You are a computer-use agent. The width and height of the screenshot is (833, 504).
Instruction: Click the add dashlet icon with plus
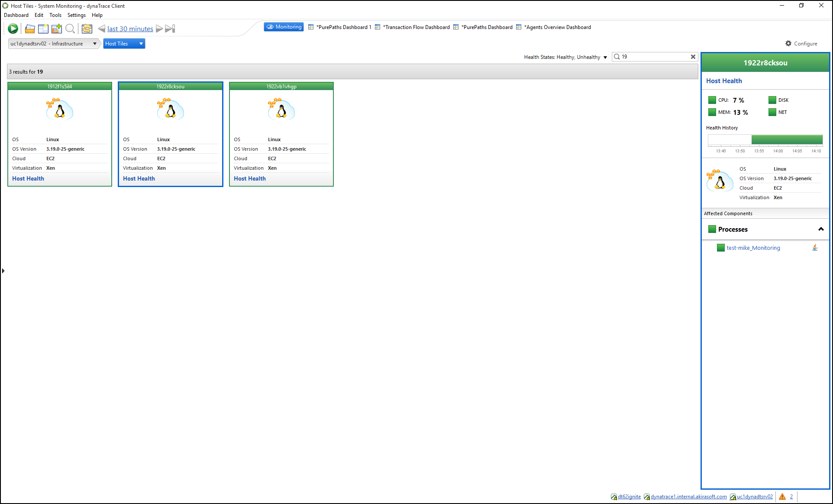point(57,29)
